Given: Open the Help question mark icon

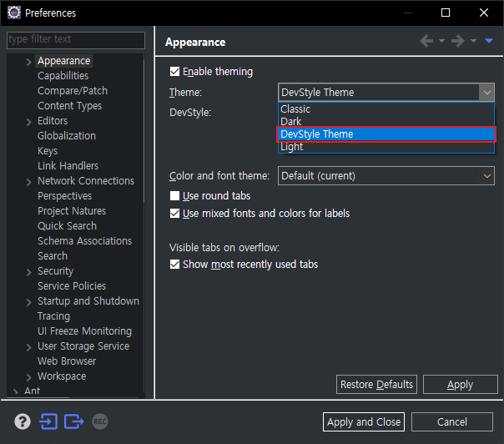Looking at the screenshot, I should click(x=23, y=421).
